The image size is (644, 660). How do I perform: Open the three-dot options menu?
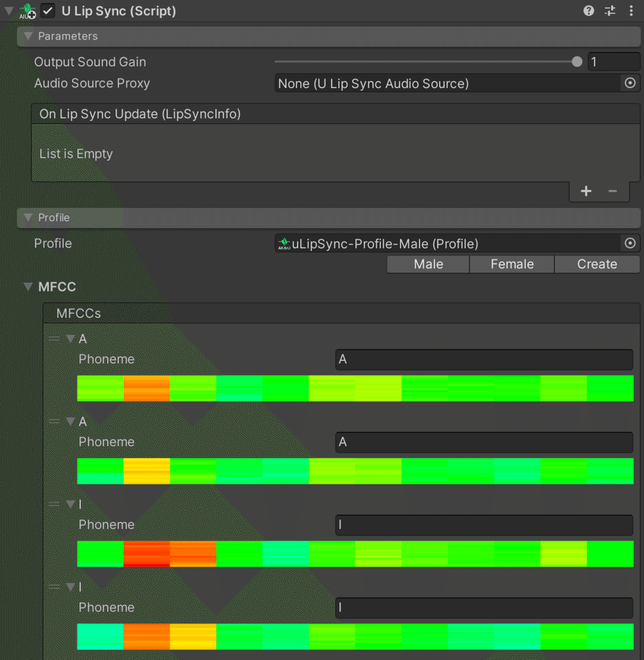(631, 10)
